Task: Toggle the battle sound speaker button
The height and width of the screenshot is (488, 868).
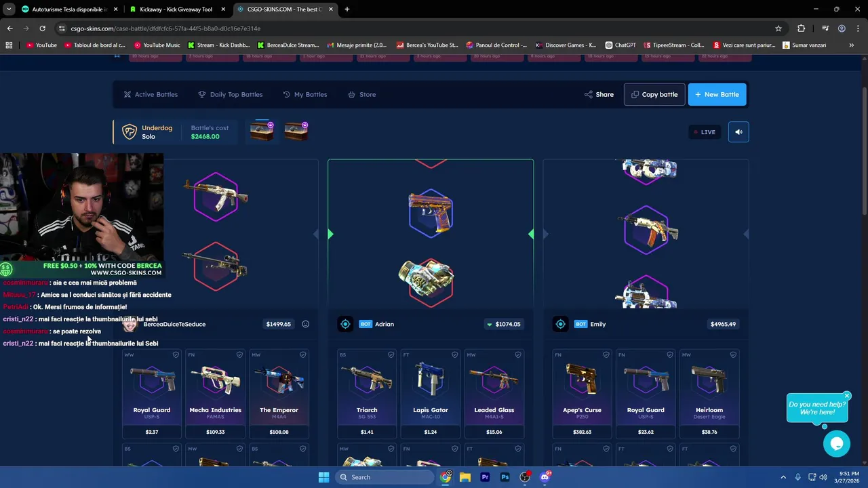Action: 738,132
